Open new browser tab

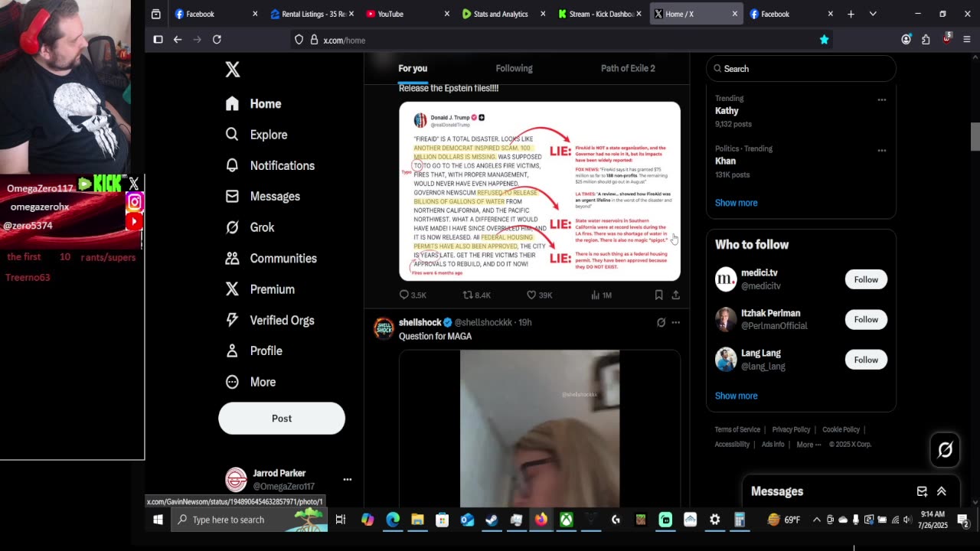(851, 14)
